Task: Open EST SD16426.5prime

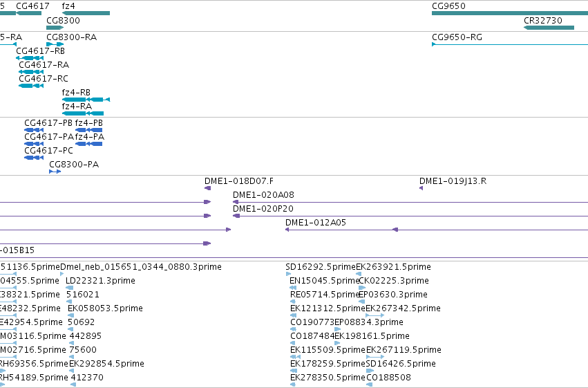Action: pos(401,364)
